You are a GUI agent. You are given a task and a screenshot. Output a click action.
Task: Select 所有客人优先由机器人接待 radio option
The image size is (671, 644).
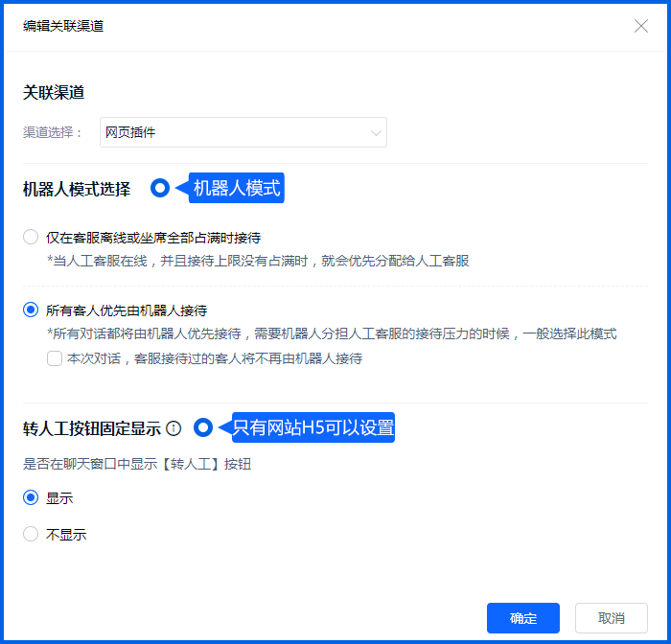pyautogui.click(x=31, y=310)
